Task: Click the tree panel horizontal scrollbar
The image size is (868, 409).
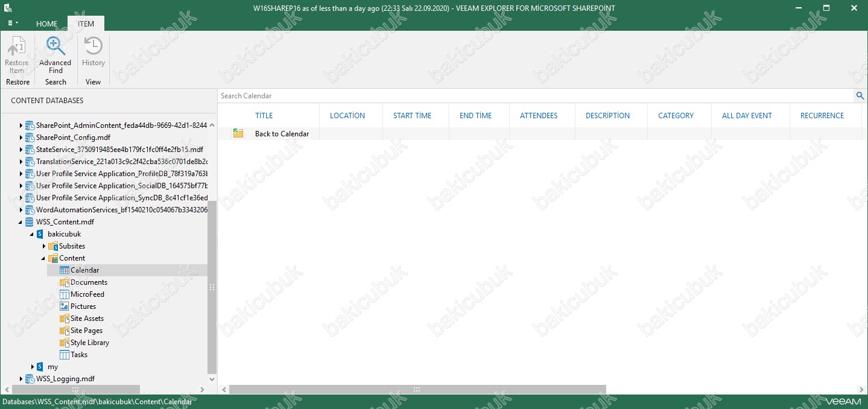Action: [x=76, y=389]
